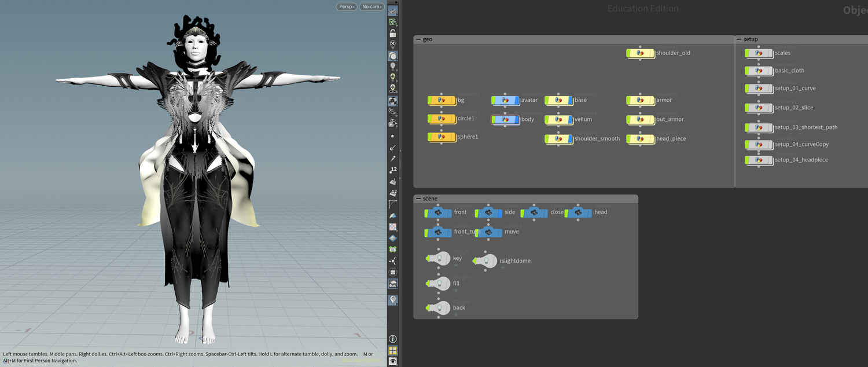Click the yellow four-pane layout icon
Screen dimensions: 868x367
point(393,351)
